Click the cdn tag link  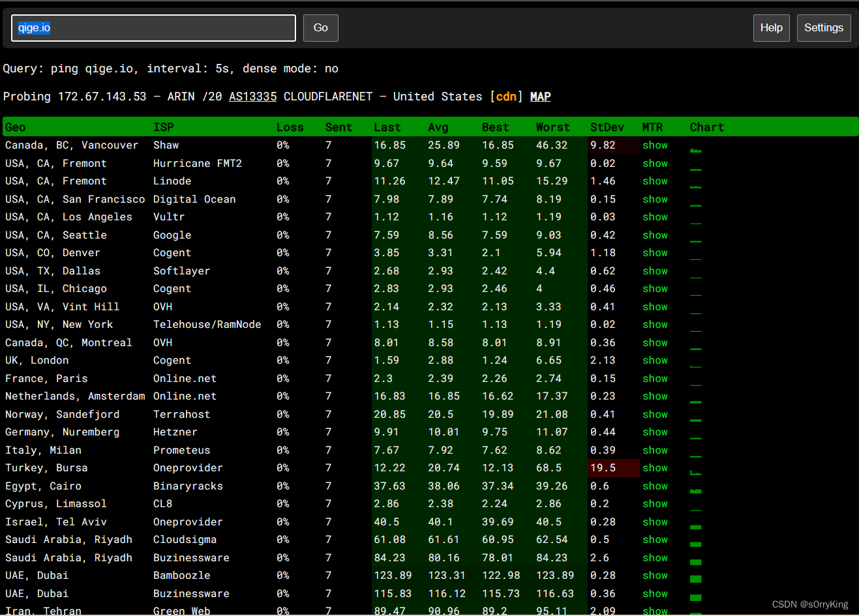tap(506, 96)
